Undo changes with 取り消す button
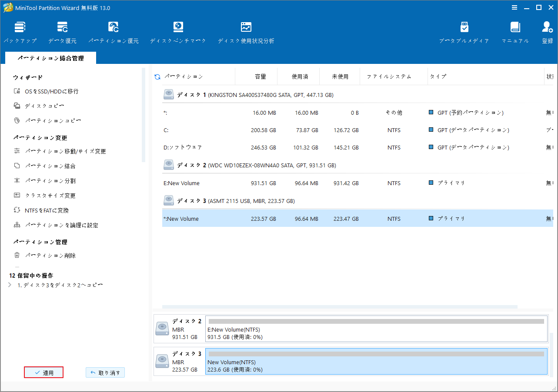Viewport: 558px width, 392px height. coord(105,372)
